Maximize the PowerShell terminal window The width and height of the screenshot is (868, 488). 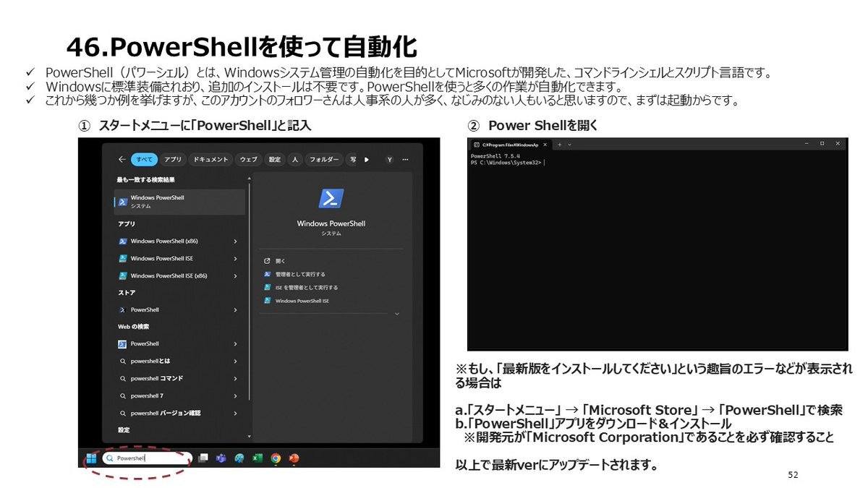point(822,144)
